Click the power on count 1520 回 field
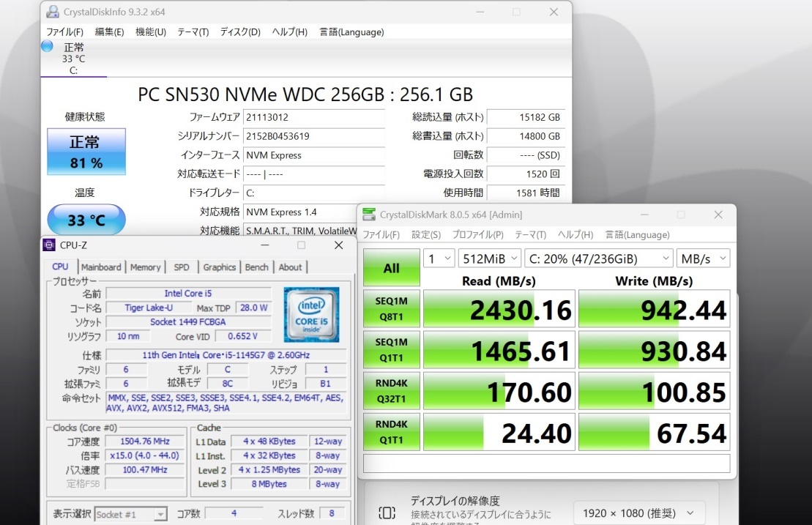 tap(526, 174)
